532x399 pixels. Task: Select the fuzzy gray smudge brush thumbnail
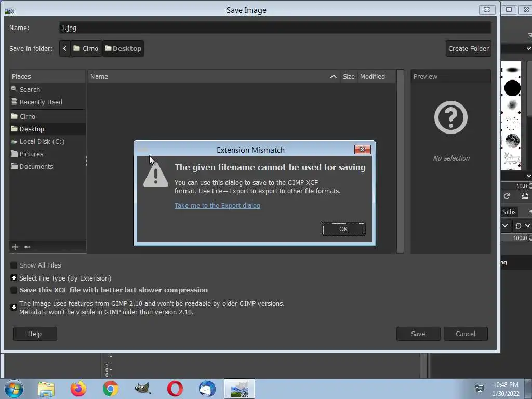click(512, 105)
